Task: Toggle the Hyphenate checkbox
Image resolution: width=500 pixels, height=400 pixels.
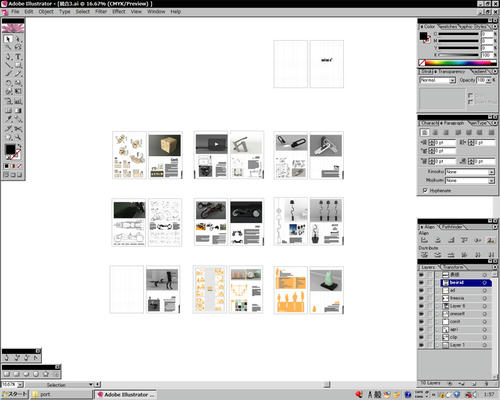Action: 425,190
